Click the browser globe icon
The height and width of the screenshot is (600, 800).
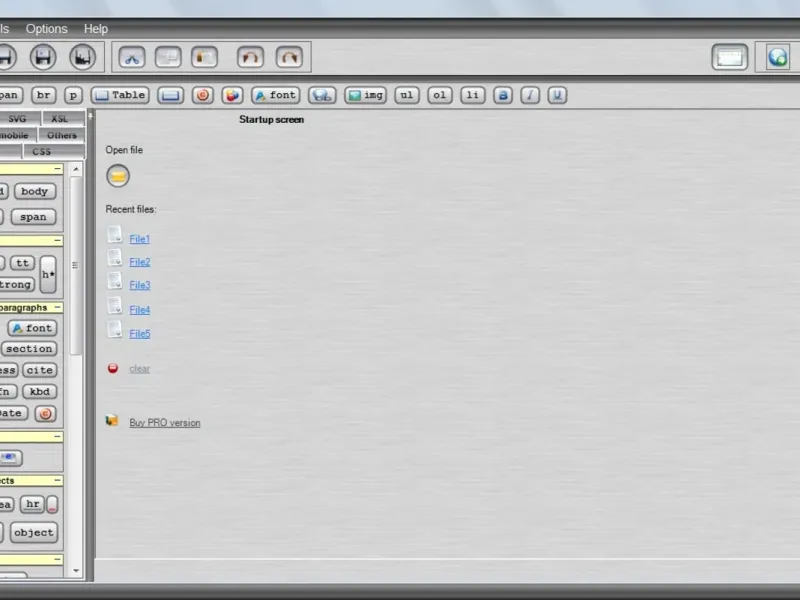pos(777,57)
